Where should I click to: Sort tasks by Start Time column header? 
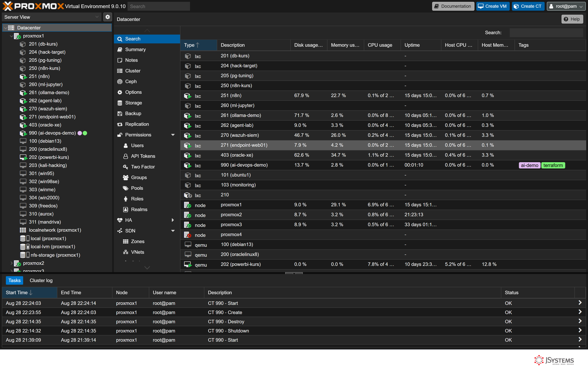point(30,293)
